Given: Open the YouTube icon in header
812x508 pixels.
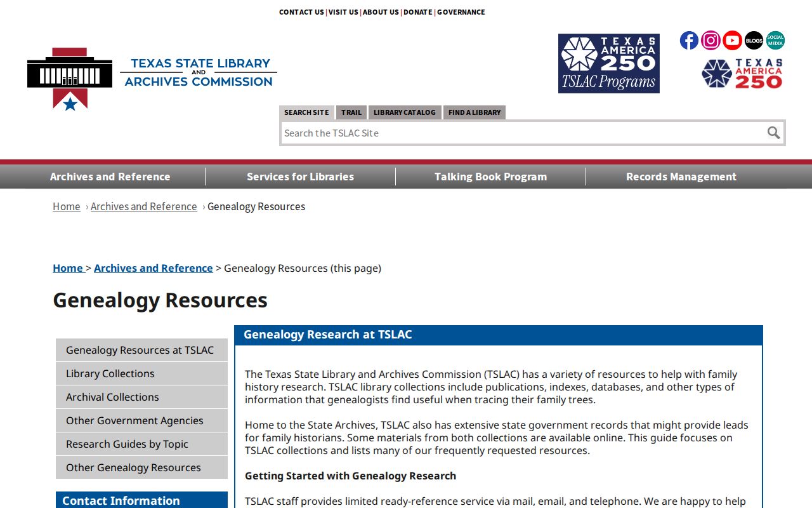Looking at the screenshot, I should 732,41.
